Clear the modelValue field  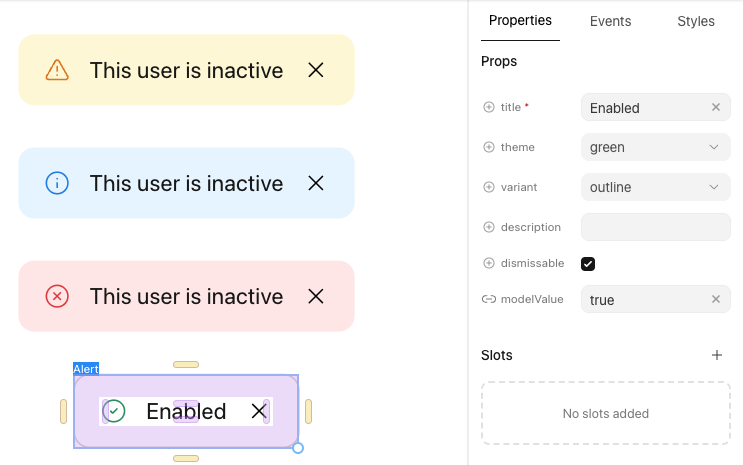pyautogui.click(x=716, y=300)
